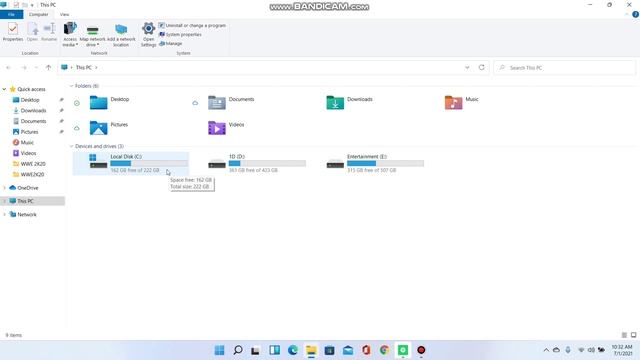This screenshot has width=640, height=360.
Task: Select the Entertainment (E:) drive icon
Action: point(335,164)
